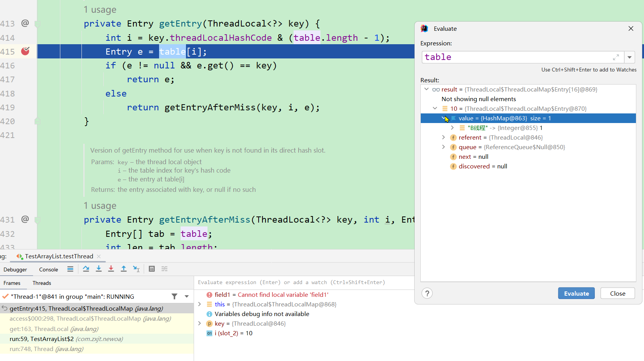
Task: Expand the referent ThreadLocal node
Action: (x=443, y=137)
